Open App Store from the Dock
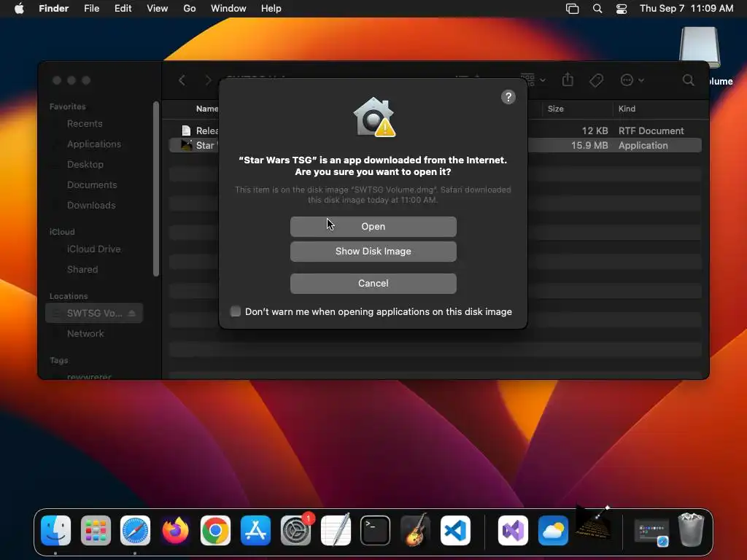 click(x=255, y=531)
